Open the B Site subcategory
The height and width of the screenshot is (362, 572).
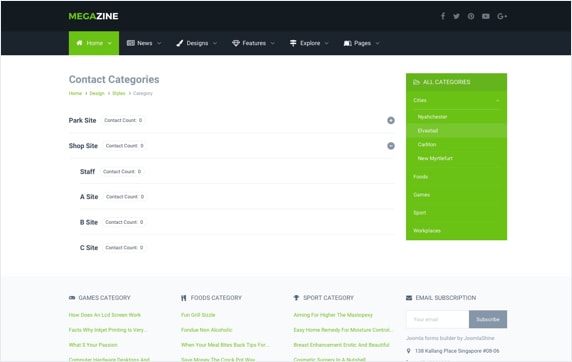click(89, 222)
